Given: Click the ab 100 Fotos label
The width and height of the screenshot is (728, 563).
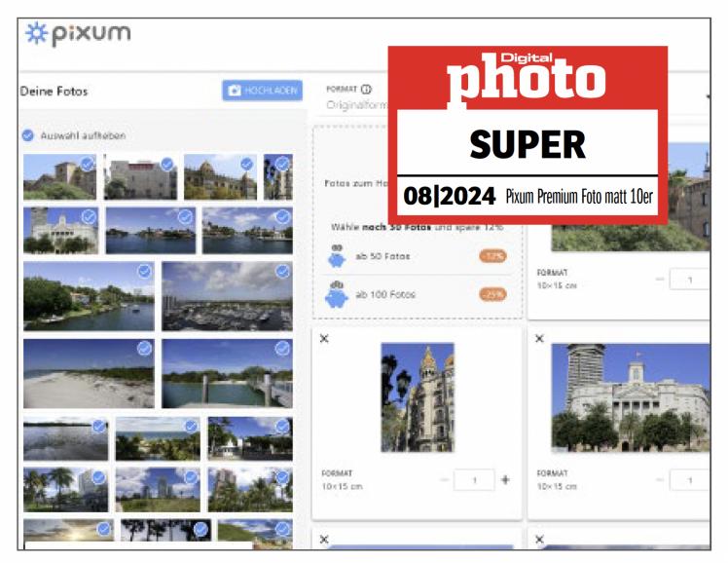Looking at the screenshot, I should pyautogui.click(x=384, y=294).
